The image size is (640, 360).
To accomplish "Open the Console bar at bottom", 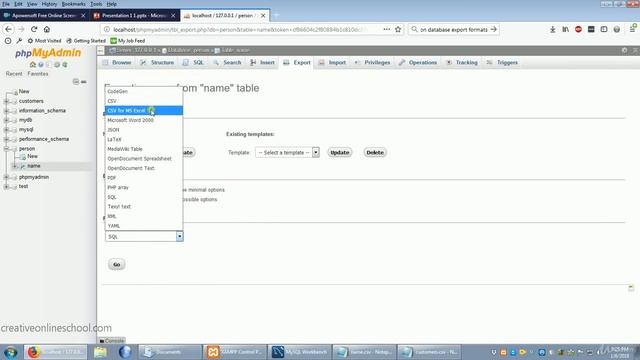I will pos(111,340).
